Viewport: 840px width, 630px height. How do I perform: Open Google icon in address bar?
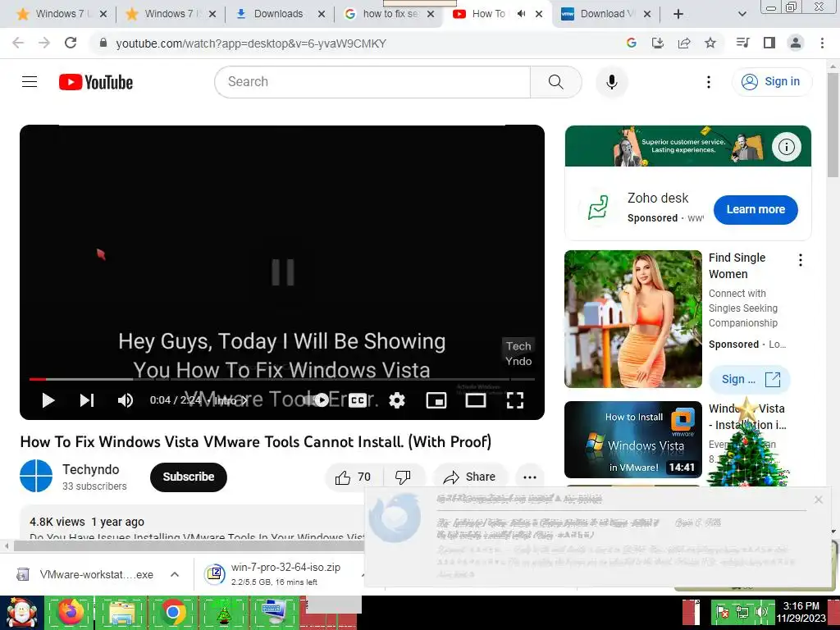(x=632, y=43)
